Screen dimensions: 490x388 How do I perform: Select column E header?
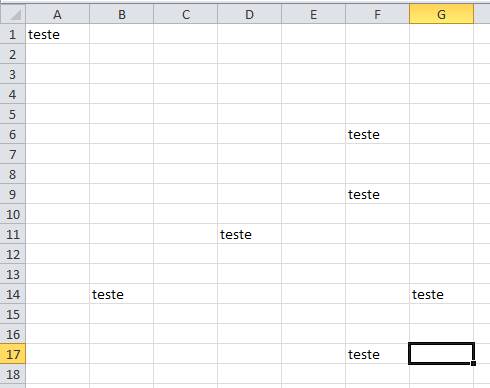point(314,14)
